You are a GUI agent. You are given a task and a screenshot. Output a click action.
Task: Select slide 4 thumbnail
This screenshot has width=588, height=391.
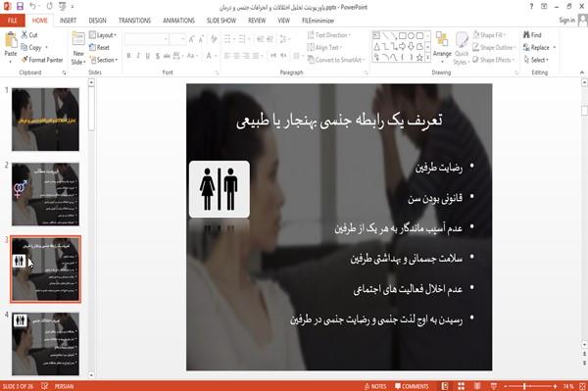tap(45, 344)
